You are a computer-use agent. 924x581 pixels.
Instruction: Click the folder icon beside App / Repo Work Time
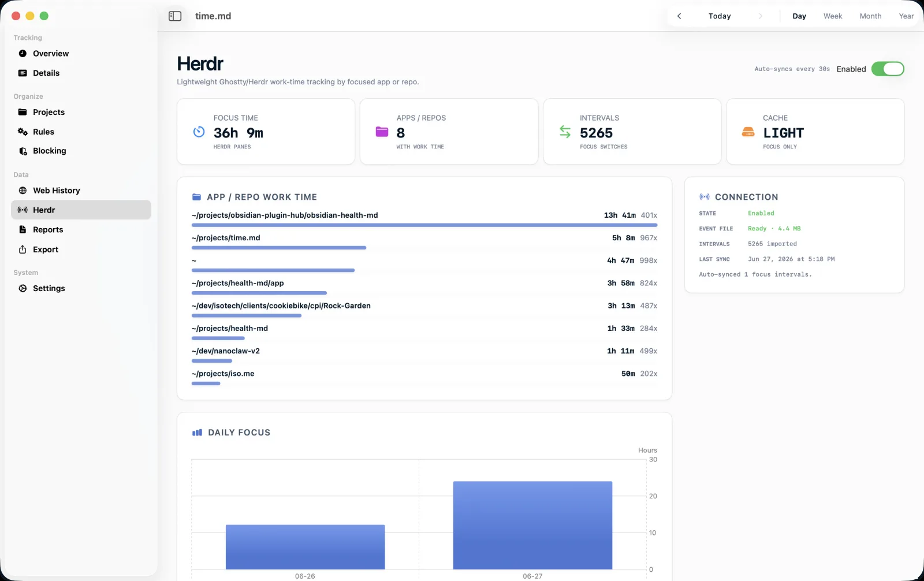pos(196,197)
